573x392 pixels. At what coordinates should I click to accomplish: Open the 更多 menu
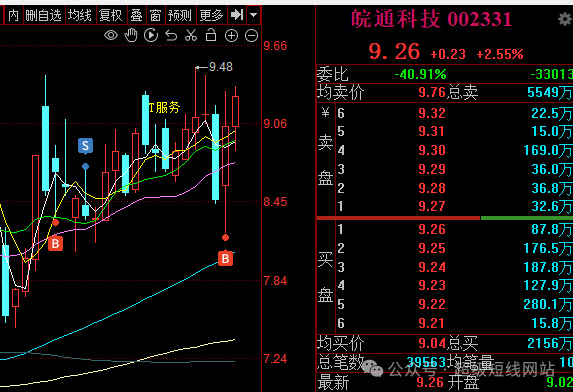point(211,15)
